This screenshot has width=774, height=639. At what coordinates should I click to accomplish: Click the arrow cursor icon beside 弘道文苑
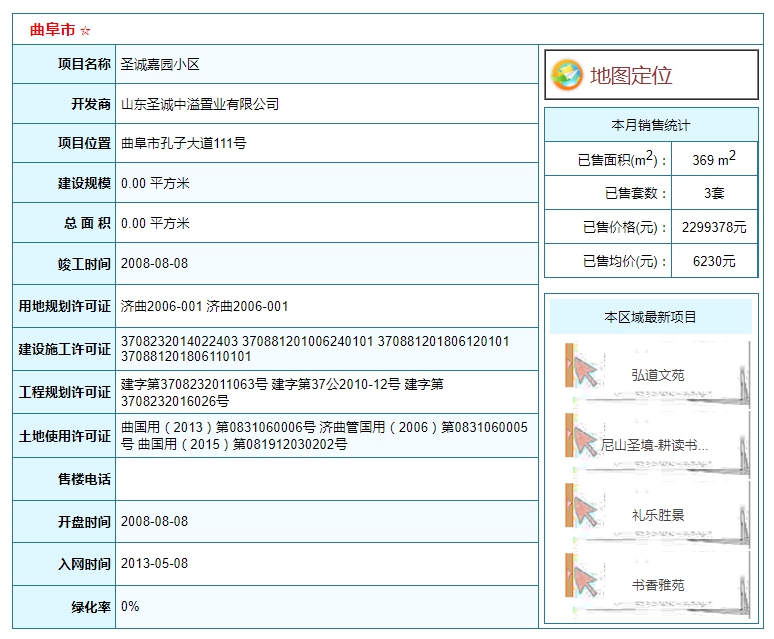tap(585, 372)
